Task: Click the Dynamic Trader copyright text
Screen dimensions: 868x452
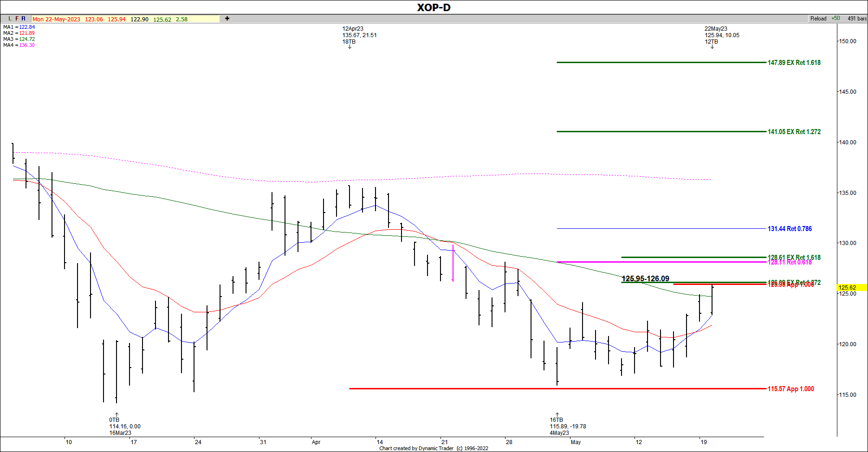Action: pos(434,448)
